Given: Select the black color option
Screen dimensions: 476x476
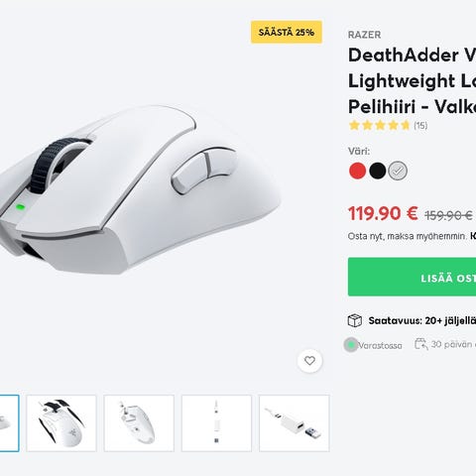Looking at the screenshot, I should coord(378,171).
